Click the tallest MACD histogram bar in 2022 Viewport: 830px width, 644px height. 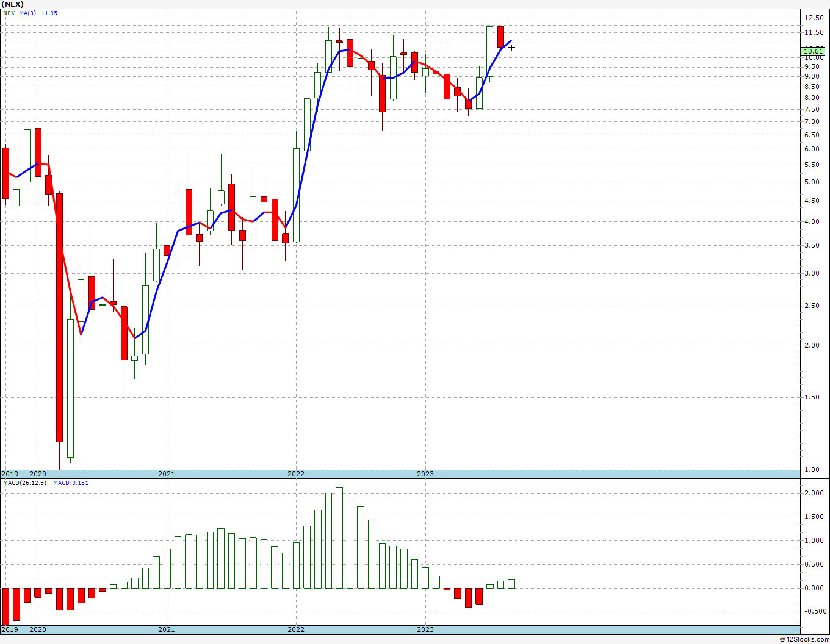pyautogui.click(x=339, y=538)
